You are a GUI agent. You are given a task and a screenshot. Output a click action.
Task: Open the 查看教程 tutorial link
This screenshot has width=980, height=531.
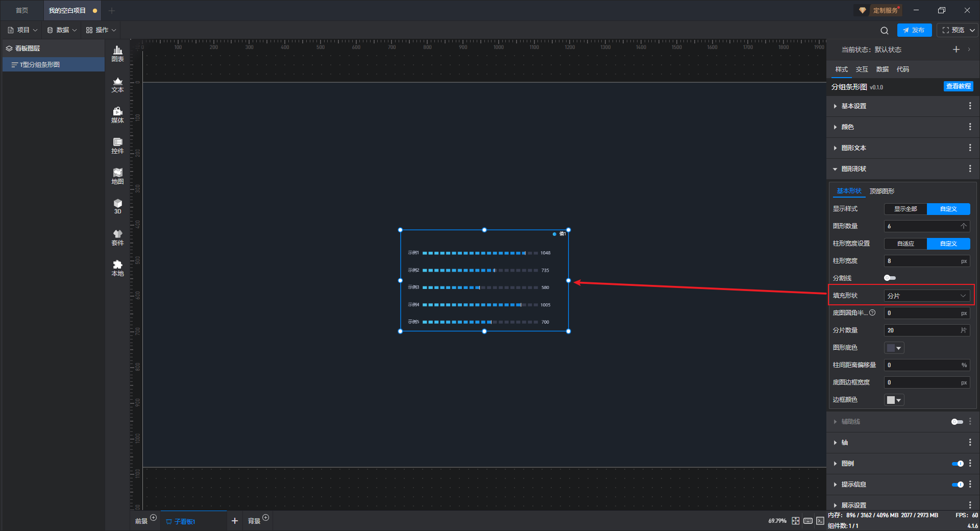pyautogui.click(x=958, y=86)
